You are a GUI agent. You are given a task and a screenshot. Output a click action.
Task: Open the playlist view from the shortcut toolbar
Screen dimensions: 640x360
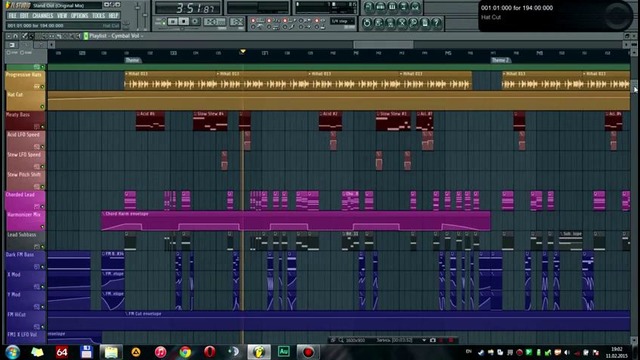click(369, 7)
